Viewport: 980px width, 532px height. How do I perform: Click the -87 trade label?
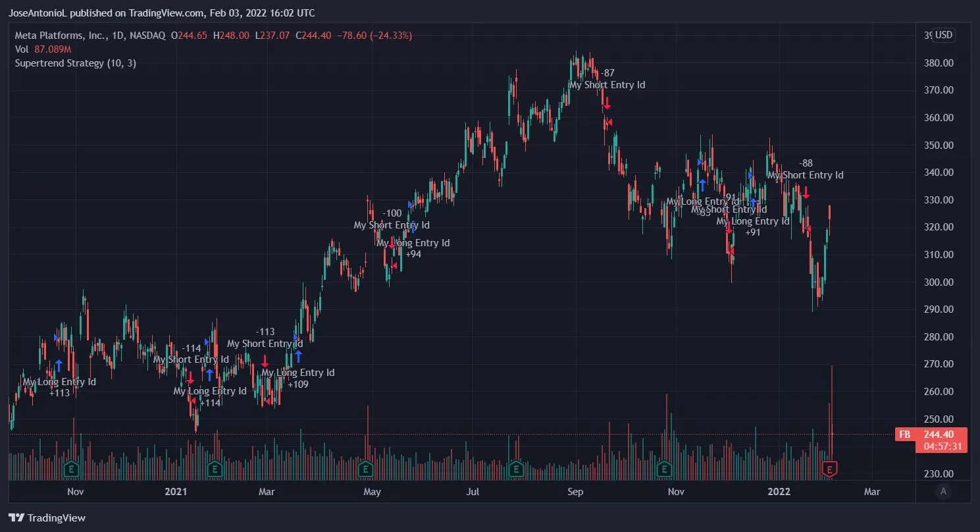coord(607,73)
